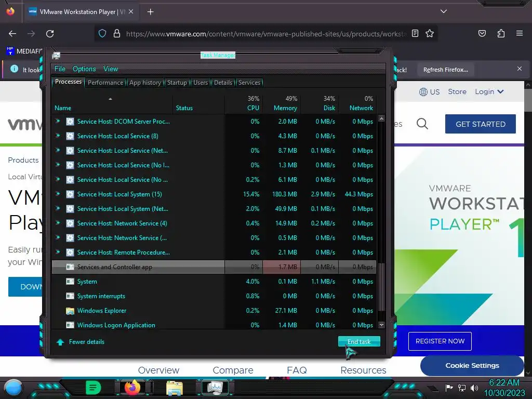Expand Service Host: Local System (15) row
Image resolution: width=532 pixels, height=399 pixels.
(58, 194)
